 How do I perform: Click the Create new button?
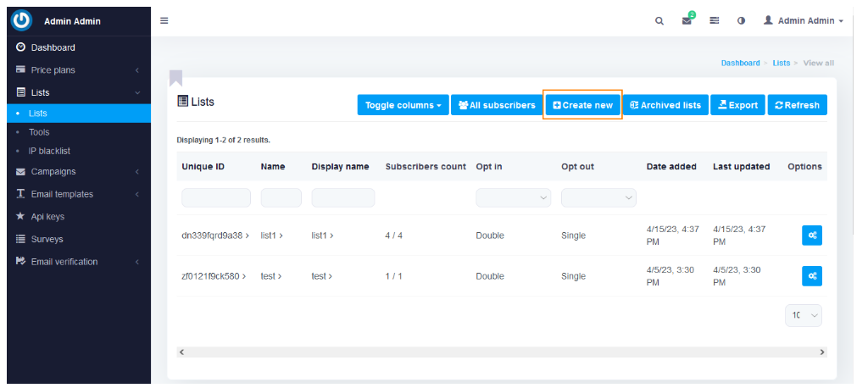tap(582, 105)
